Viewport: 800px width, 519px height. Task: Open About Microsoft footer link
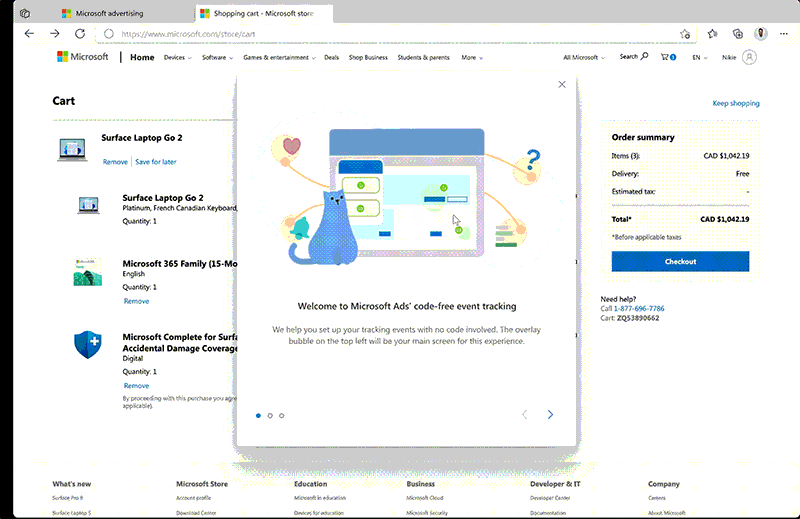point(667,513)
